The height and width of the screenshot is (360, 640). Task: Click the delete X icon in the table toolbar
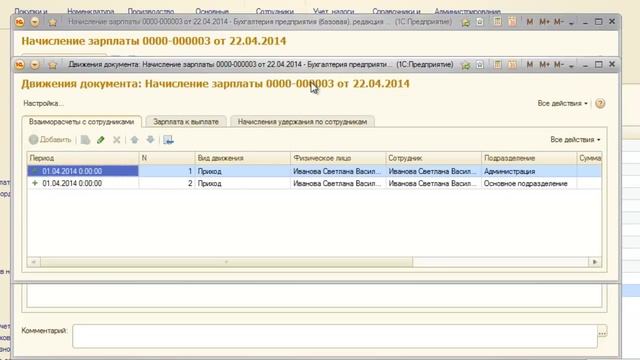117,140
